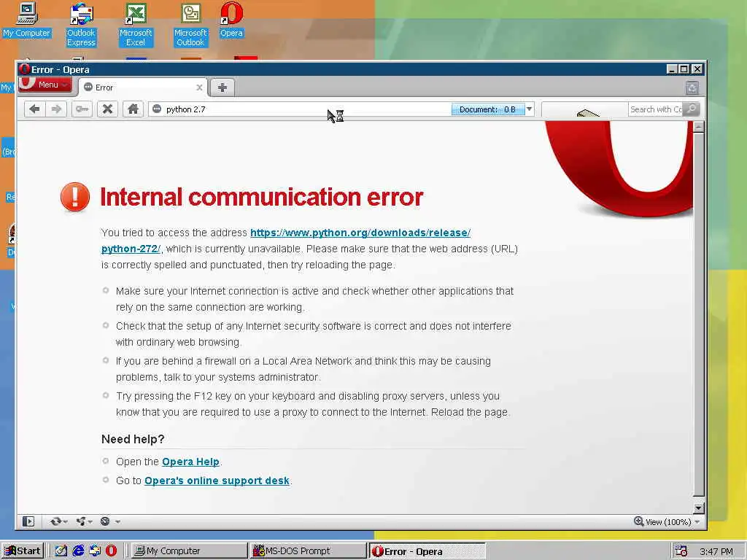Maximize the Opera window
The width and height of the screenshot is (747, 560).
(684, 69)
